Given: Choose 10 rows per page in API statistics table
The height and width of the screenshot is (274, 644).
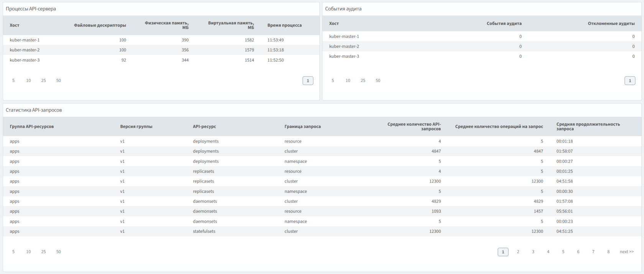Looking at the screenshot, I should point(28,252).
